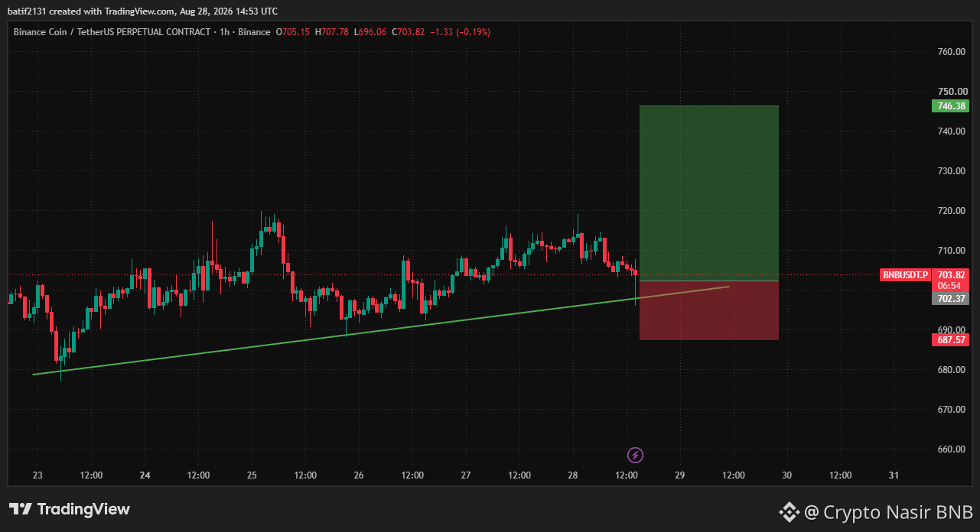Click the close value C703.82
Screen dimensions: 980x532
point(408,32)
